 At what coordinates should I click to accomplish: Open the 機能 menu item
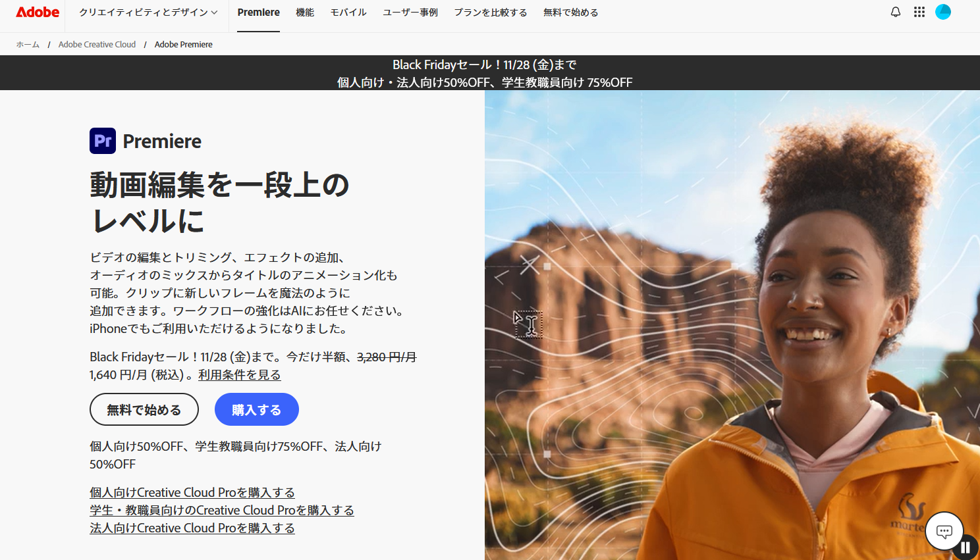point(305,13)
